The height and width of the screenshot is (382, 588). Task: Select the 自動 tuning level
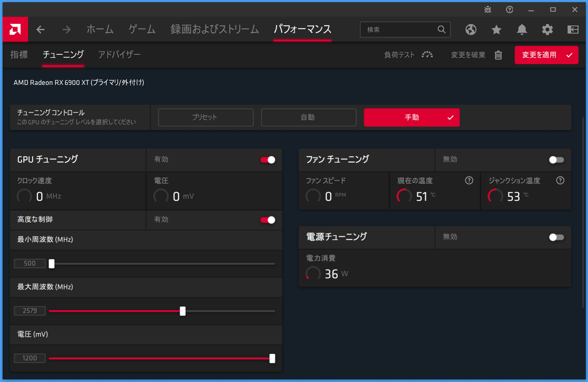[x=309, y=117]
